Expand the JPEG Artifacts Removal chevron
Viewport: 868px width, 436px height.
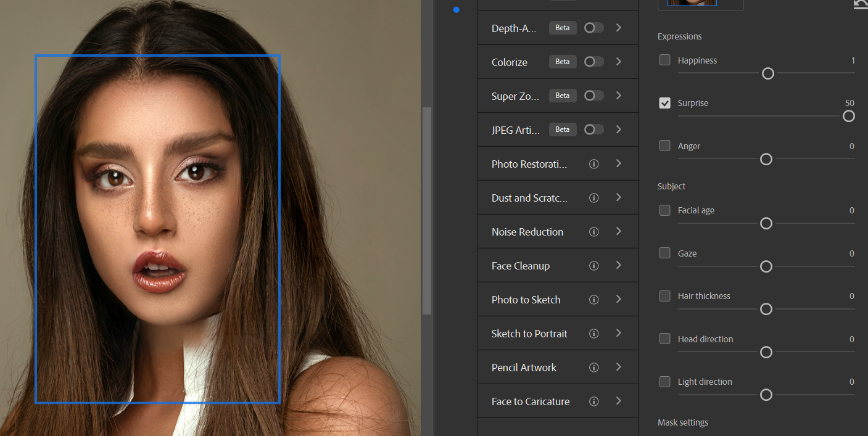coord(619,130)
